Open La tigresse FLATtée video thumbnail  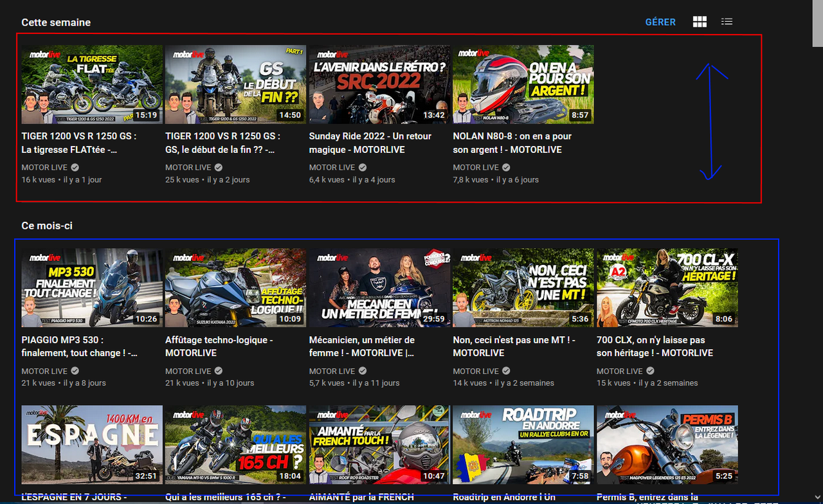pyautogui.click(x=92, y=84)
